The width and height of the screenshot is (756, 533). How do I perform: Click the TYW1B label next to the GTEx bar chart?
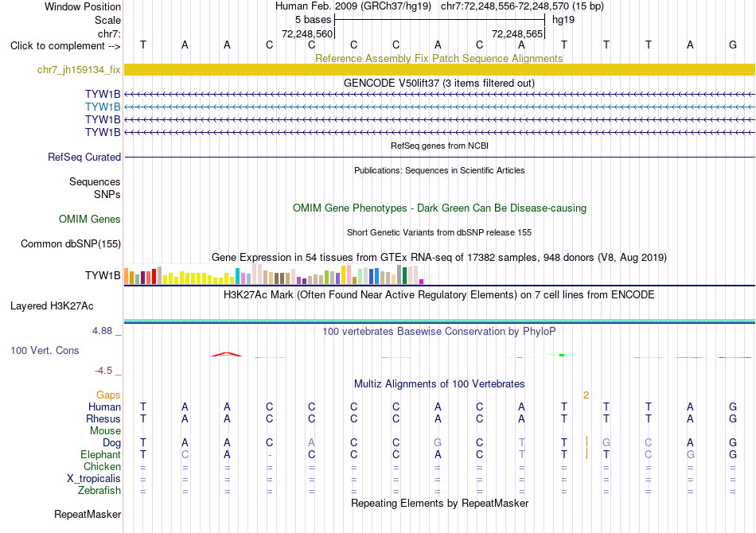pos(103,275)
